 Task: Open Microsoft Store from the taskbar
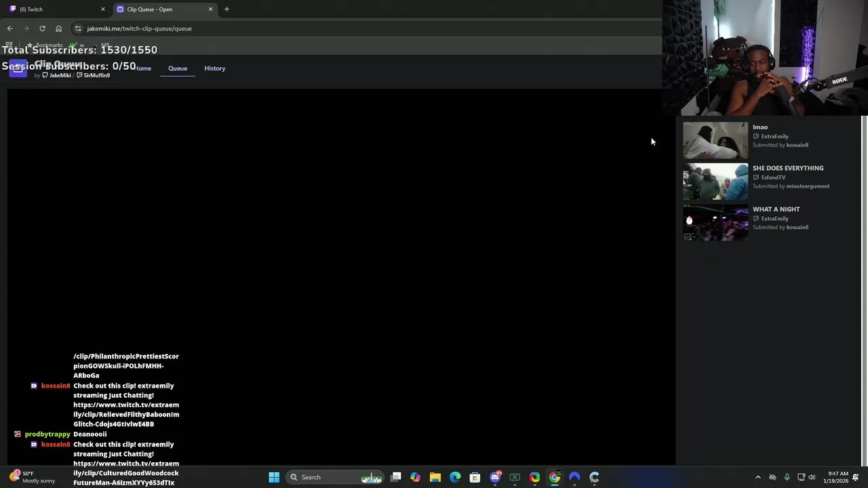[475, 477]
